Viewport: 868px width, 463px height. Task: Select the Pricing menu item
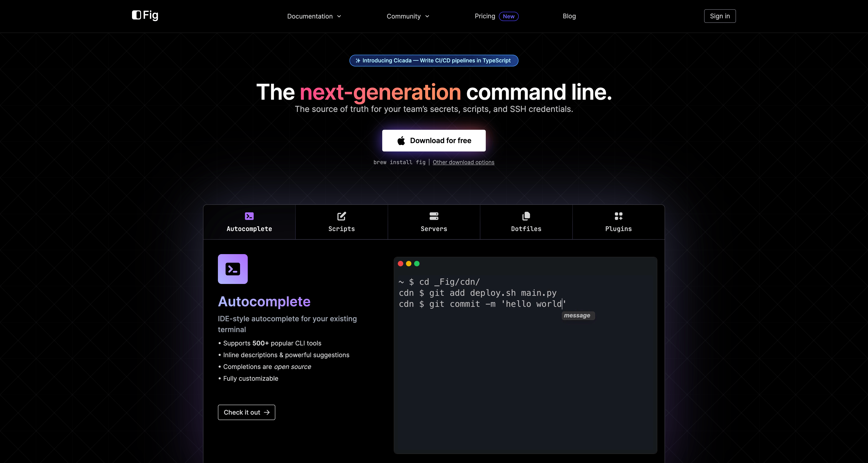pyautogui.click(x=485, y=16)
